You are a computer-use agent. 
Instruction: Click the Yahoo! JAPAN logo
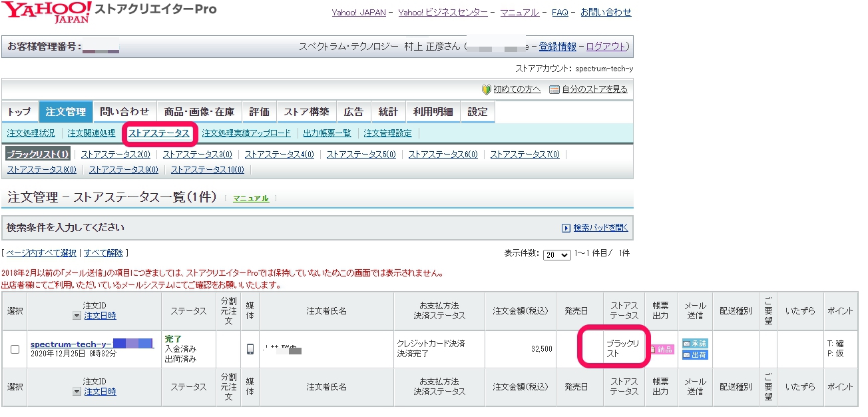(x=47, y=12)
